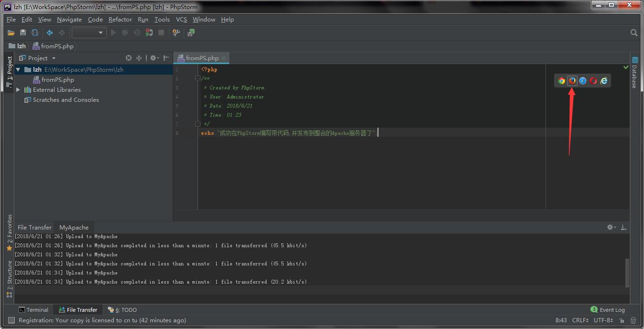
Task: Open the Terminal tool window
Action: coord(33,309)
